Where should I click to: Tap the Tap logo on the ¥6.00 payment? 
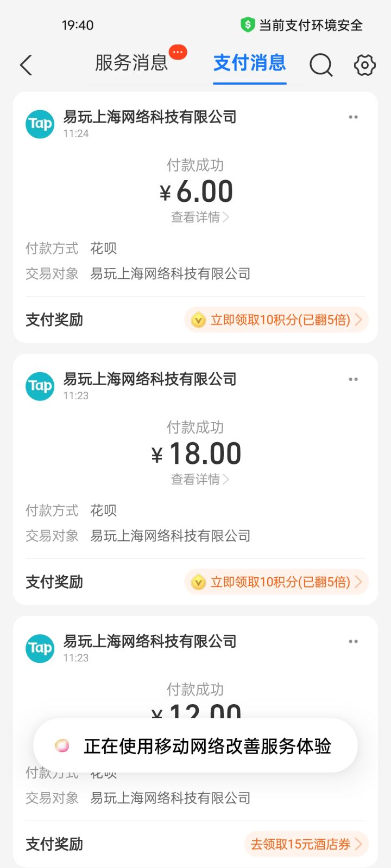[x=40, y=124]
